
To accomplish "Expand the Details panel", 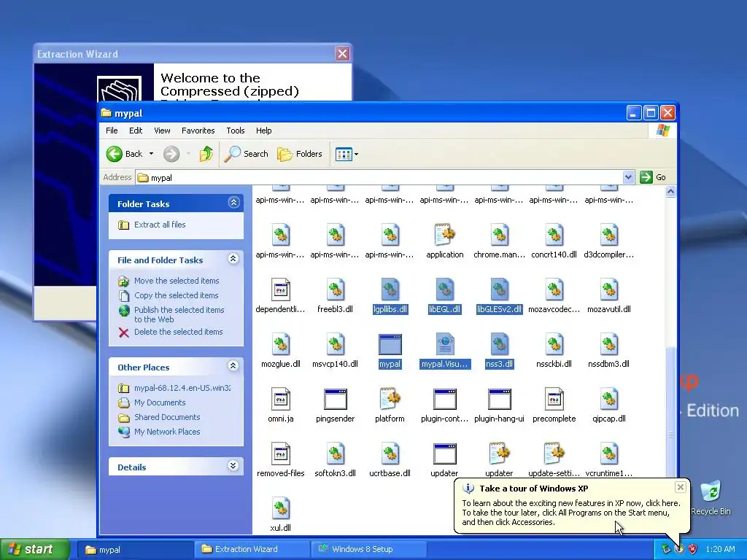I will click(x=233, y=466).
